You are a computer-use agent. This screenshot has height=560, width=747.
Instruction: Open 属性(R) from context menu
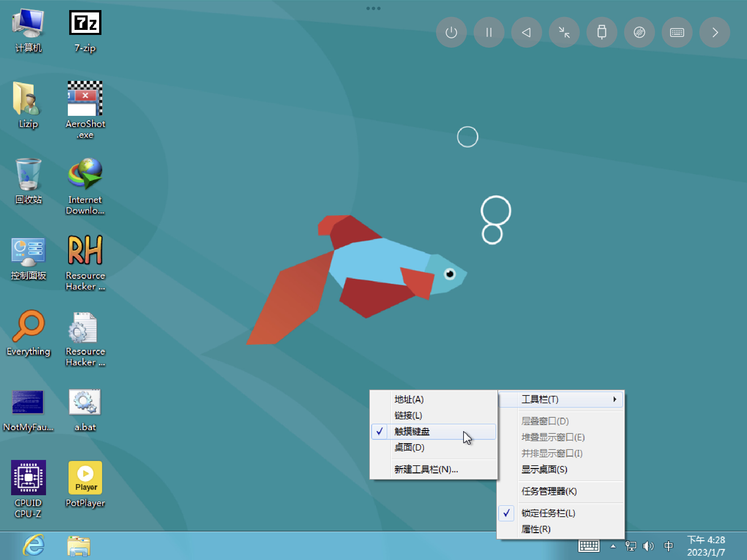[x=561, y=529]
